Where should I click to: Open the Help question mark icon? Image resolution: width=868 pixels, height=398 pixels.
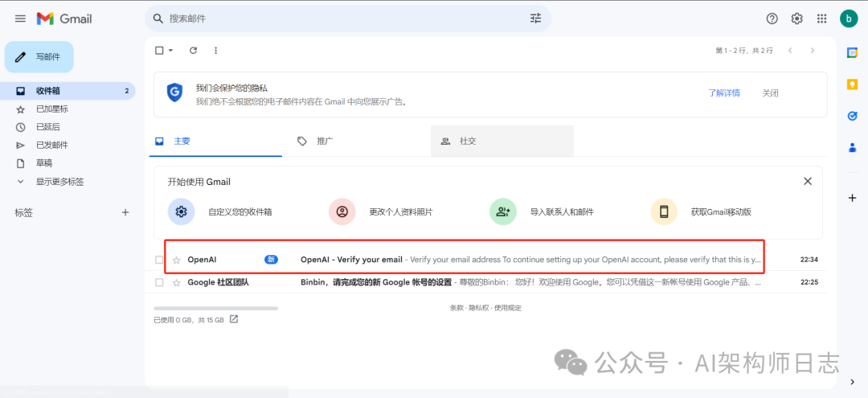click(x=772, y=18)
